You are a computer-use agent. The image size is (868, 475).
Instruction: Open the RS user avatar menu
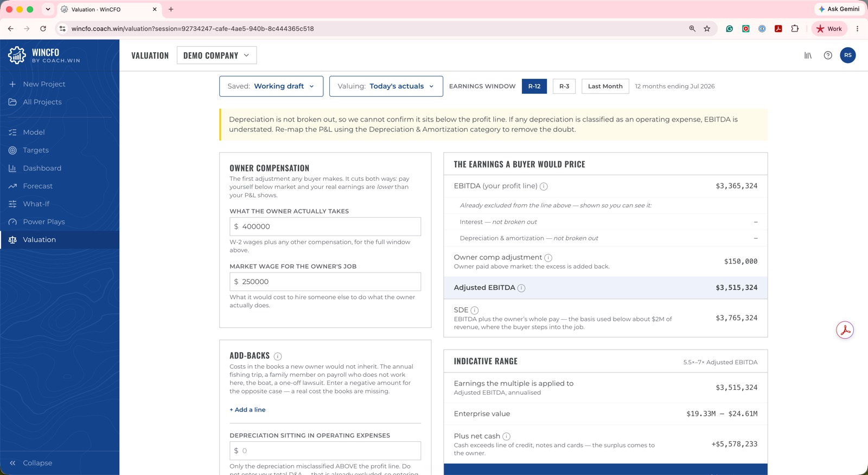[848, 55]
